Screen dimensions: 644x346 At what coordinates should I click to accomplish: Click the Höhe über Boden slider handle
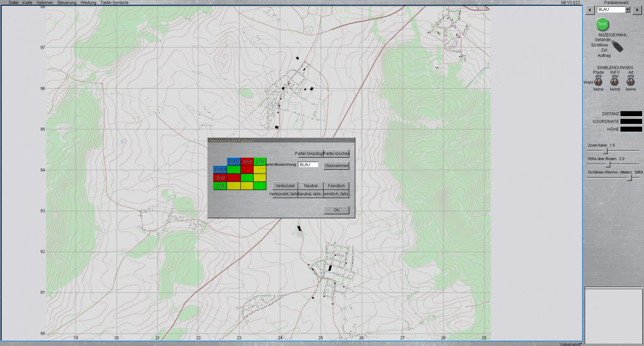pyautogui.click(x=608, y=164)
